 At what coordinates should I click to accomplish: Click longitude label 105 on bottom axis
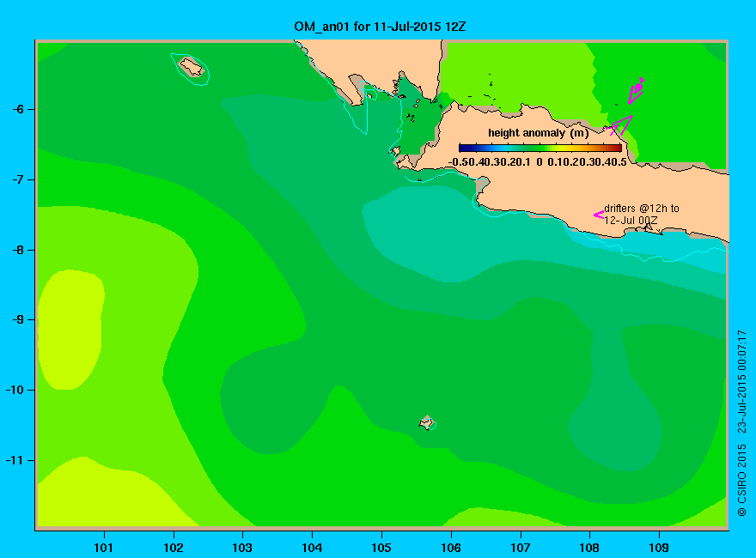coord(381,548)
